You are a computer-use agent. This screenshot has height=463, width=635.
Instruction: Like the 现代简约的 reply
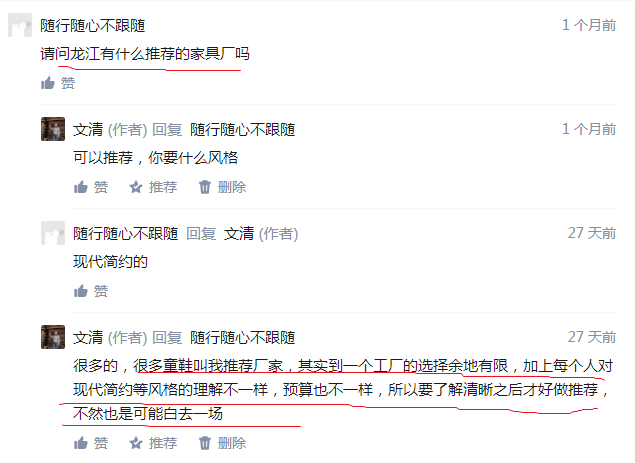(91, 291)
